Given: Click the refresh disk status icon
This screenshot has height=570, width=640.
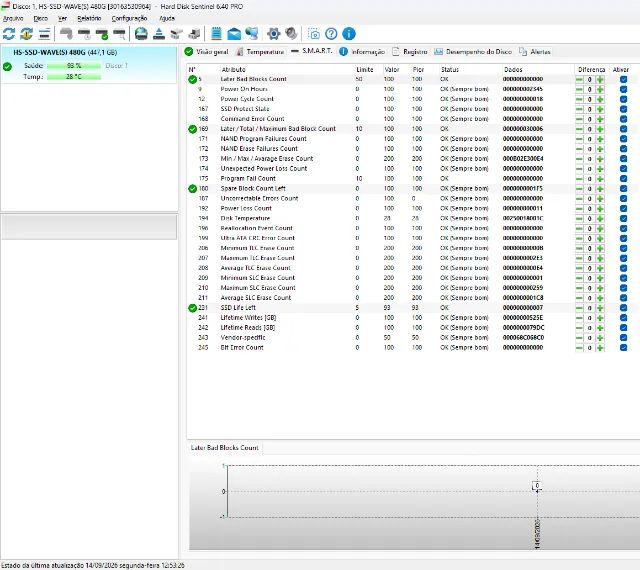Looking at the screenshot, I should tap(9, 34).
